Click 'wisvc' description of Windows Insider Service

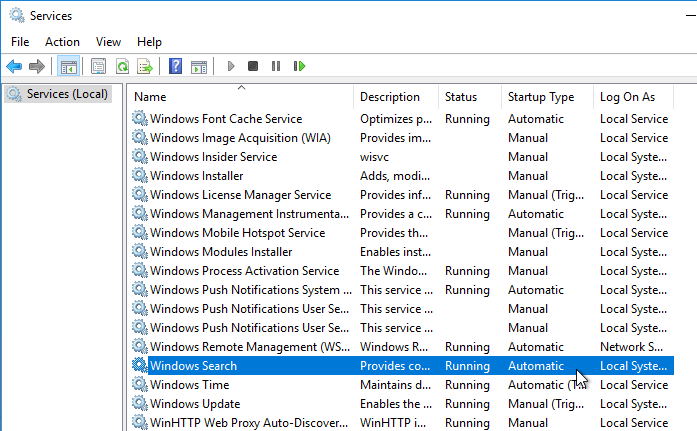coord(374,157)
